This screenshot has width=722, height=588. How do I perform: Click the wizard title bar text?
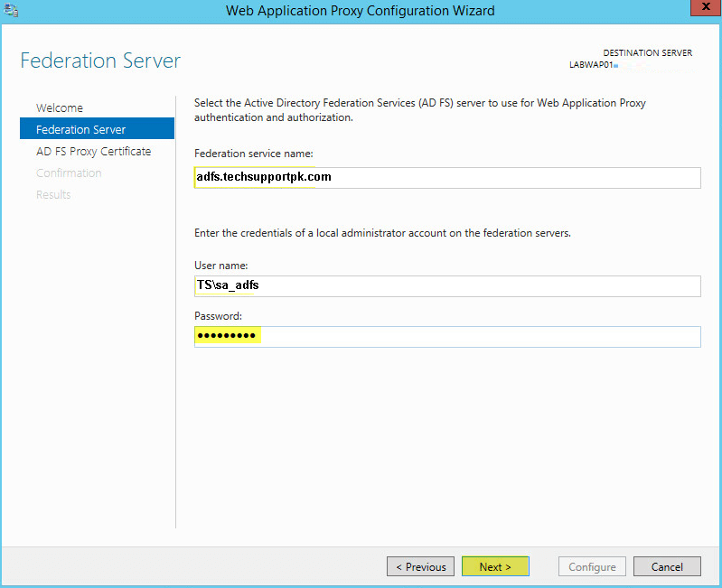[x=360, y=11]
